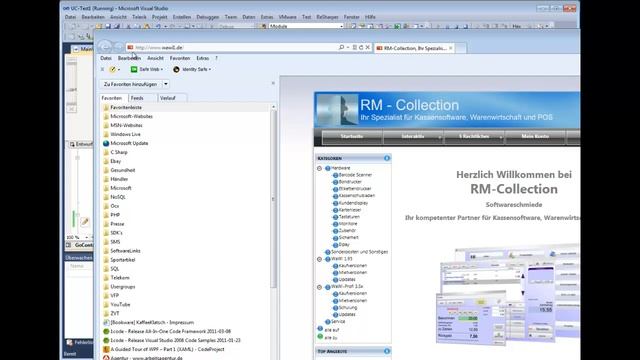Viewport: 640px width, 360px height.
Task: Click the Microsoft Update globe icon
Action: (106, 143)
